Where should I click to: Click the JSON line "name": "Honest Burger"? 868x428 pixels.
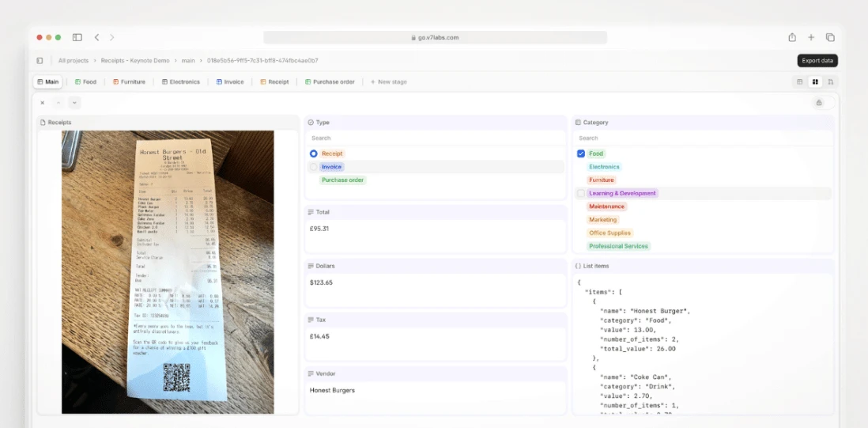pyautogui.click(x=645, y=311)
